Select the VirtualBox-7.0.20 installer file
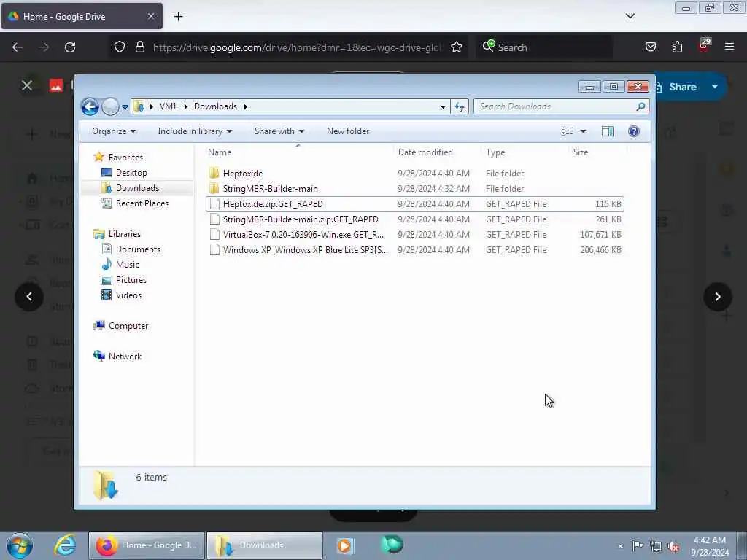Image resolution: width=747 pixels, height=560 pixels. coord(414,234)
